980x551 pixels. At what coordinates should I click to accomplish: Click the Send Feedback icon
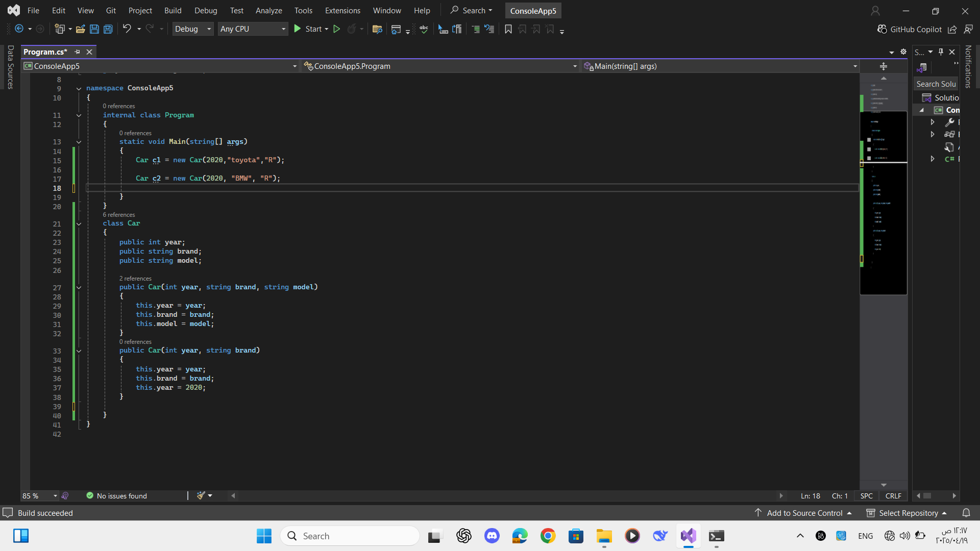(968, 30)
